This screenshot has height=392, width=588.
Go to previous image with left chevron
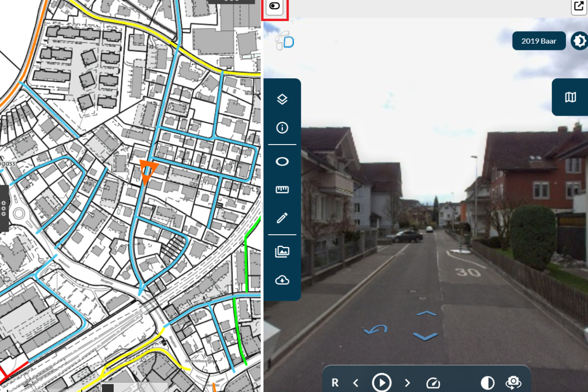(356, 383)
